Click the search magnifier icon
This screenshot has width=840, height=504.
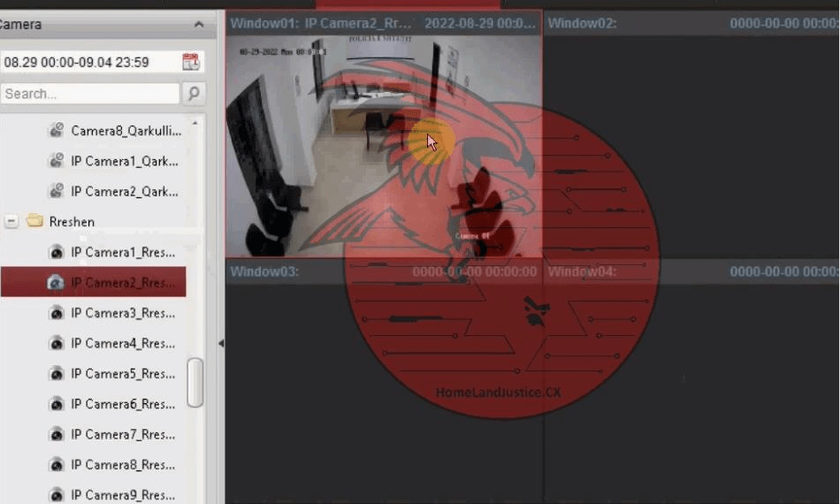coord(193,94)
